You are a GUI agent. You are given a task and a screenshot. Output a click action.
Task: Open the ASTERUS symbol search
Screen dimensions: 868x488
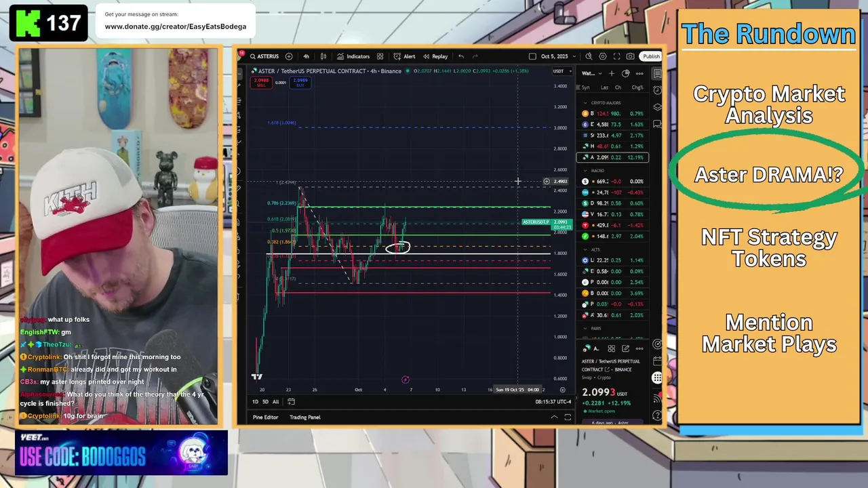(264, 56)
